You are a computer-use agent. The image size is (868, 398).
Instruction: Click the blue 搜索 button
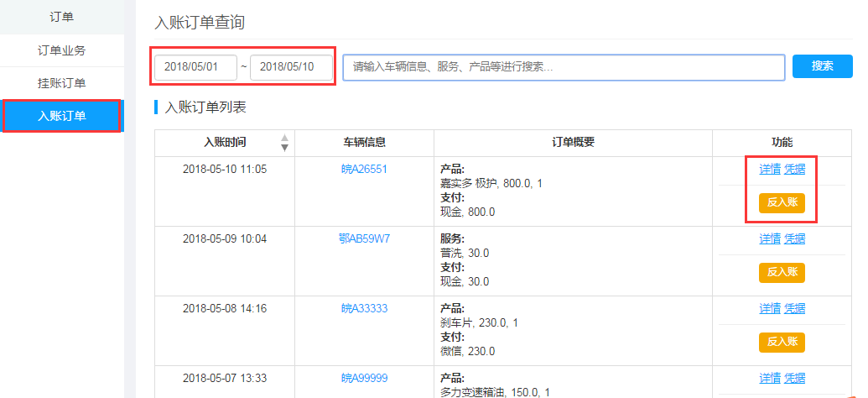(x=822, y=66)
